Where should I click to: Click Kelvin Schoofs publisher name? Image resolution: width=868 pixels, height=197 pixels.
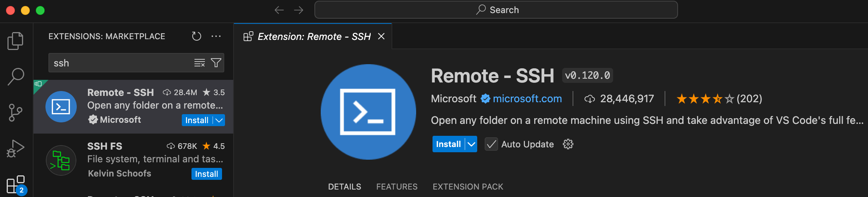point(120,173)
